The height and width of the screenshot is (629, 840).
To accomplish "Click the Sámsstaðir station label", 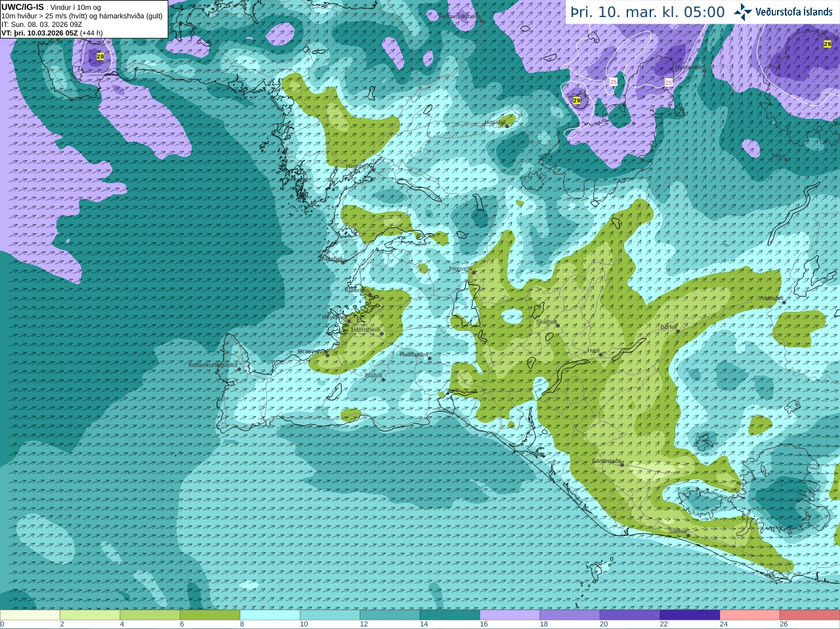I will click(x=606, y=461).
